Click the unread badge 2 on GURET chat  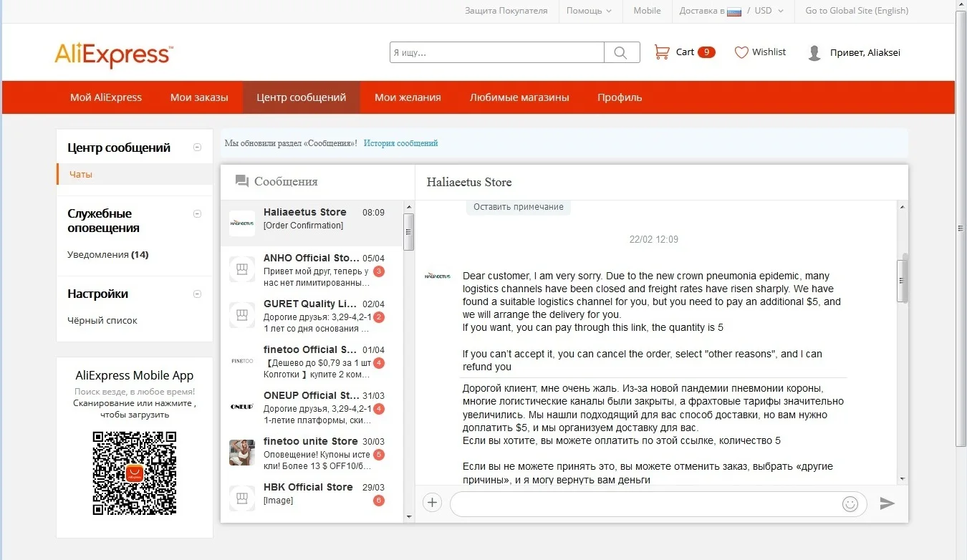pos(379,317)
